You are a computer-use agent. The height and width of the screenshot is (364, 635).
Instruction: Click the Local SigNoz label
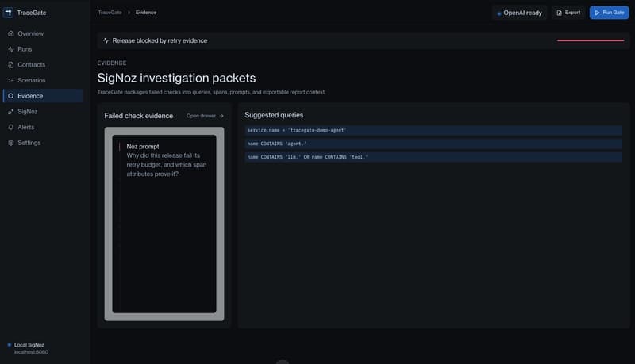point(29,345)
